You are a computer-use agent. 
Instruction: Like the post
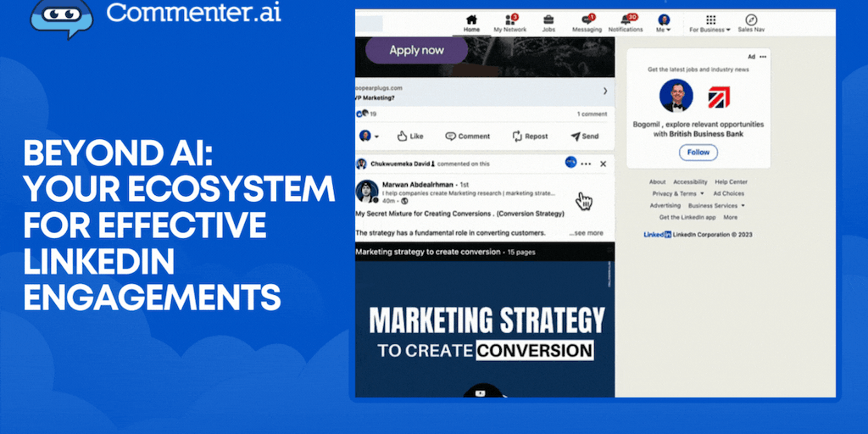(410, 136)
